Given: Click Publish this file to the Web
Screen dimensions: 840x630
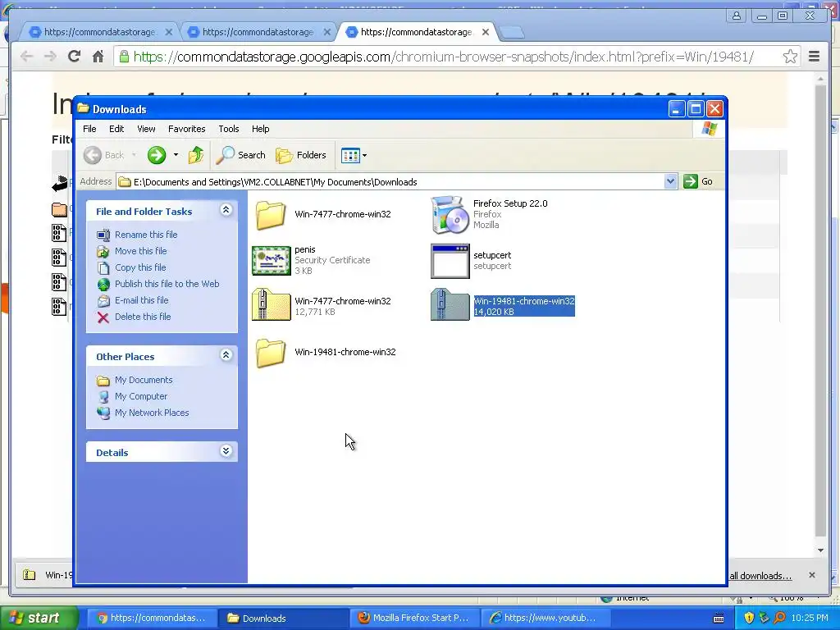Looking at the screenshot, I should click(167, 284).
